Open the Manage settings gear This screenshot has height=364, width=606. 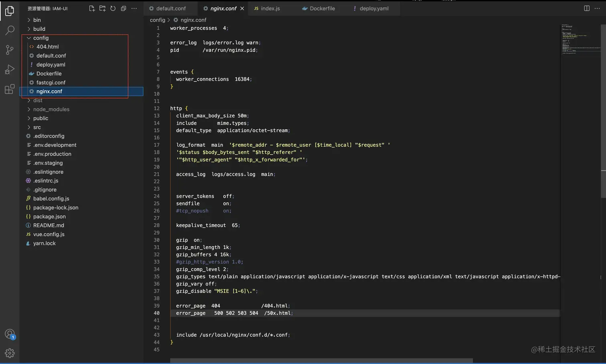tap(10, 353)
